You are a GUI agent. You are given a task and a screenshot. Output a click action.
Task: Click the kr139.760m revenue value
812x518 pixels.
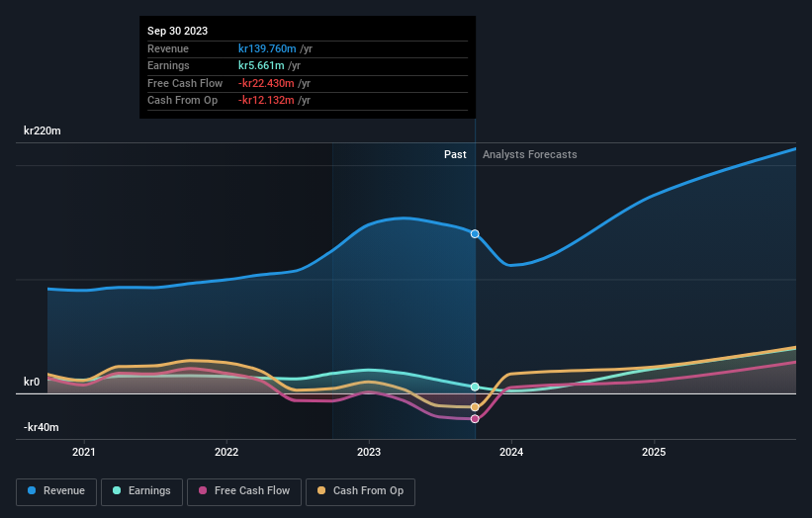[x=267, y=48]
